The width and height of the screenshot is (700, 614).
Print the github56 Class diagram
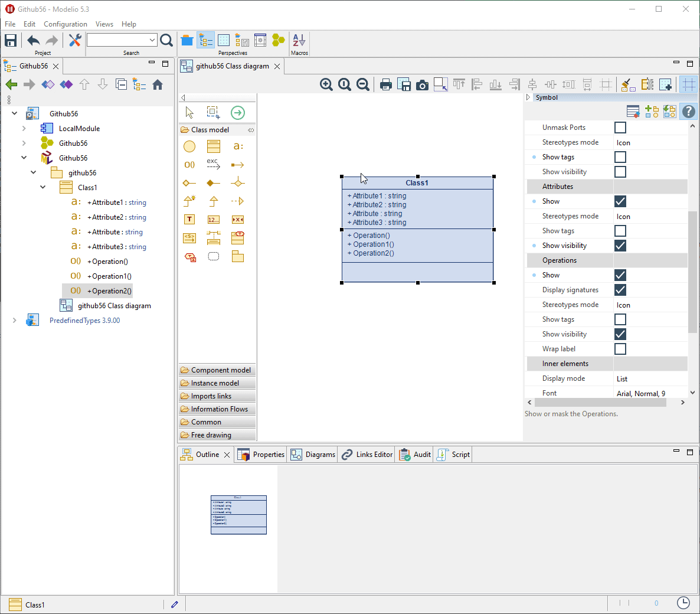(x=386, y=84)
